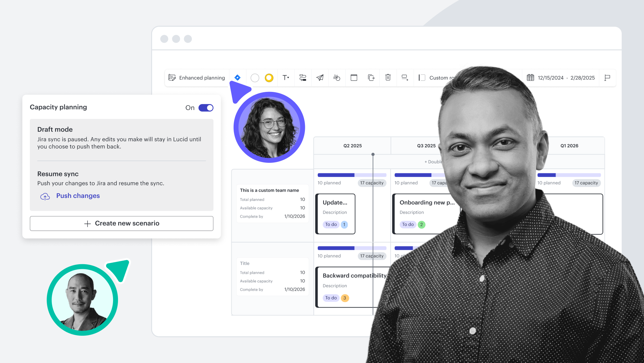Click the Custom row option
644x363 pixels.
(x=439, y=78)
